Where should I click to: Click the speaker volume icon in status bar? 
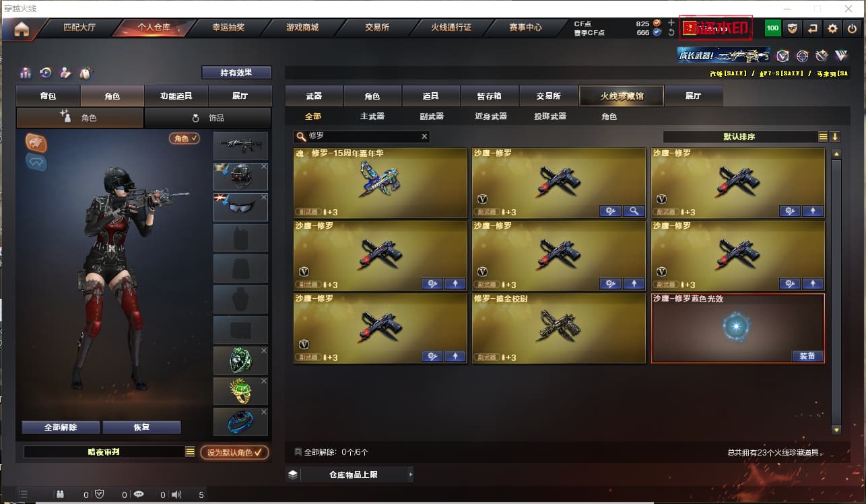[x=176, y=495]
